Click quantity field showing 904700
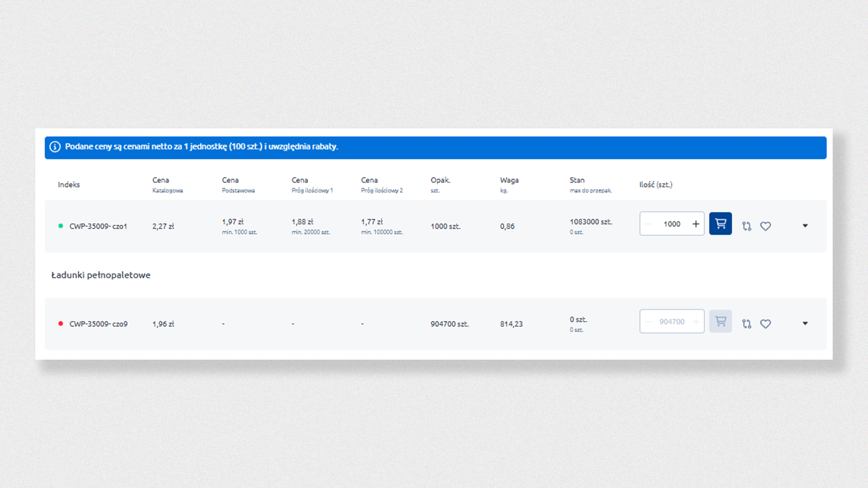This screenshot has width=868, height=488. [672, 321]
